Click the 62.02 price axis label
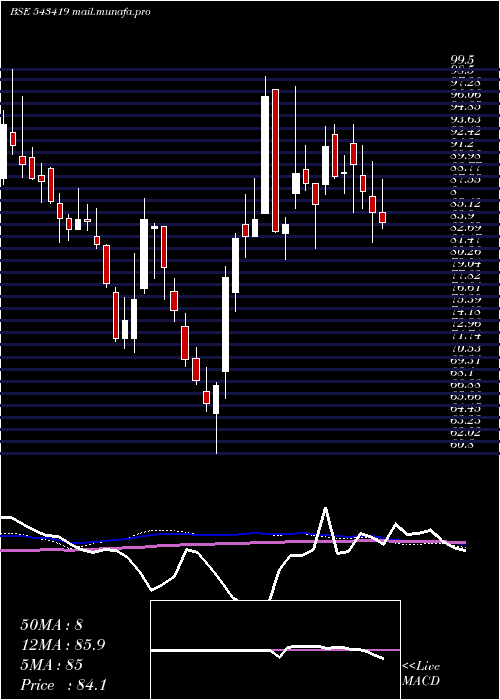Viewport: 500px width, 700px height. (x=466, y=432)
